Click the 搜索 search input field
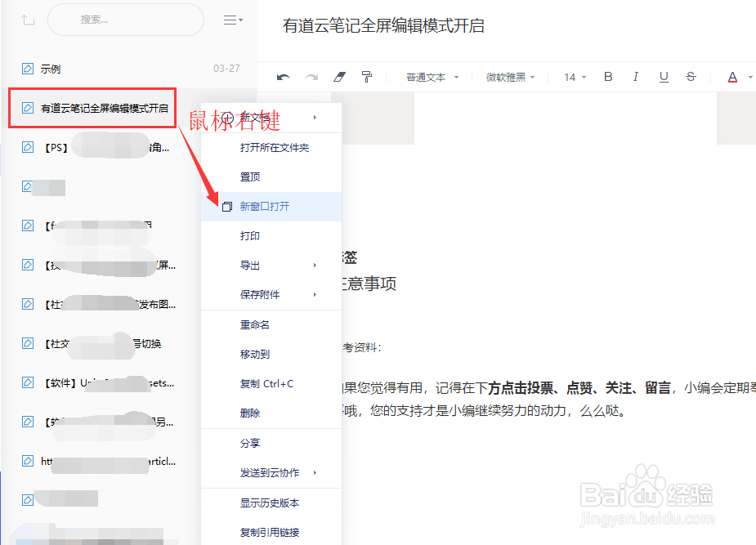This screenshot has height=545, width=756. tap(123, 19)
